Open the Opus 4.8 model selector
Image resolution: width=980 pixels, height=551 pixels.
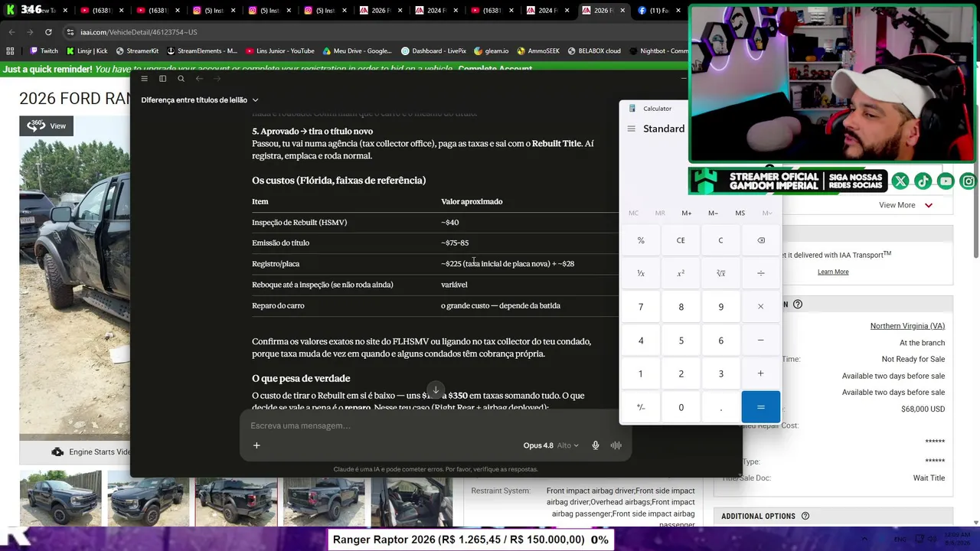coord(550,445)
